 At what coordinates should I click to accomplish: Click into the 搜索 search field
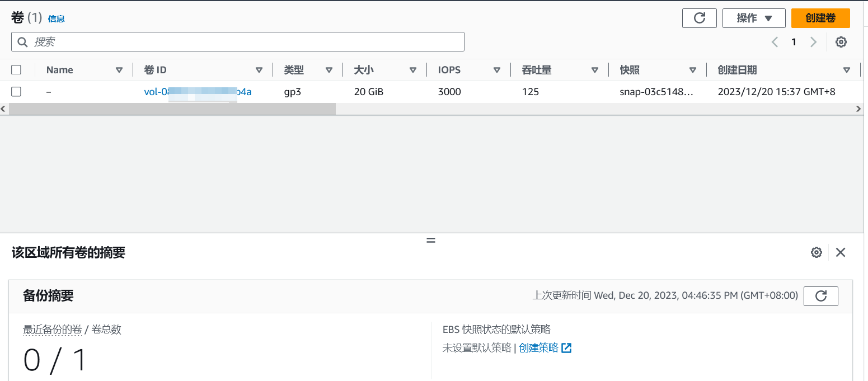(x=238, y=42)
